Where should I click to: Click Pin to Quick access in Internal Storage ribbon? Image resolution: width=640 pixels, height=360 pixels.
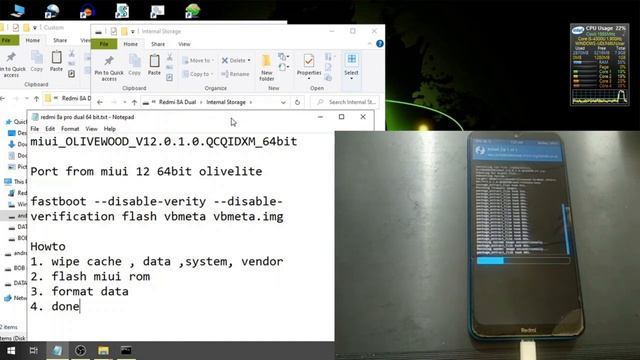(x=109, y=67)
